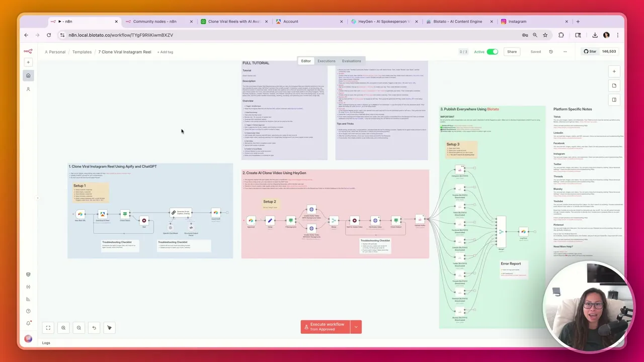Switch to the Executions tab

[x=326, y=61]
